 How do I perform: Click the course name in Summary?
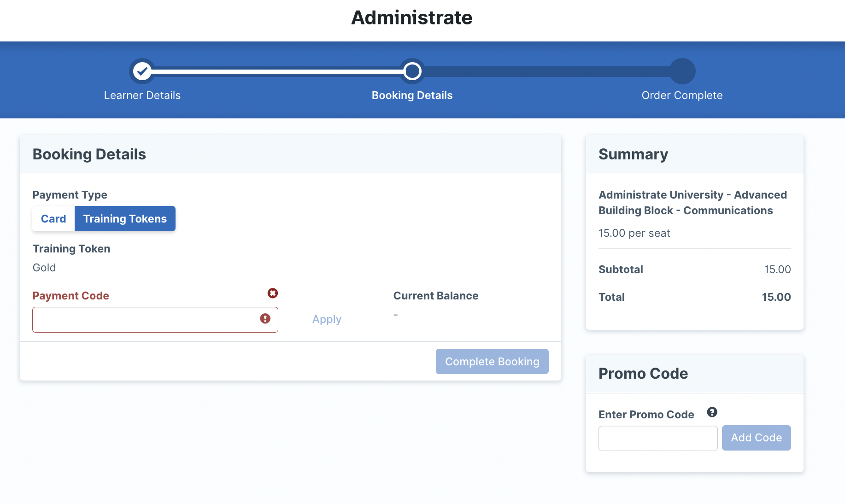click(x=693, y=203)
